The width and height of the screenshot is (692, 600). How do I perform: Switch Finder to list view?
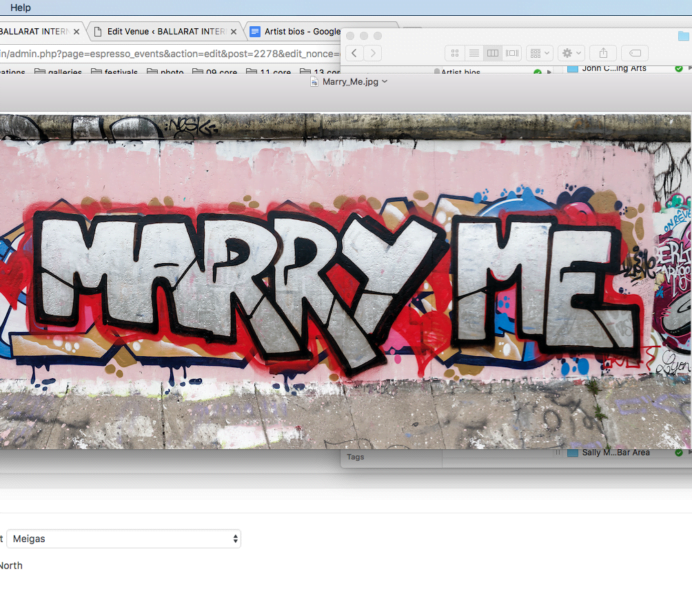pos(473,53)
